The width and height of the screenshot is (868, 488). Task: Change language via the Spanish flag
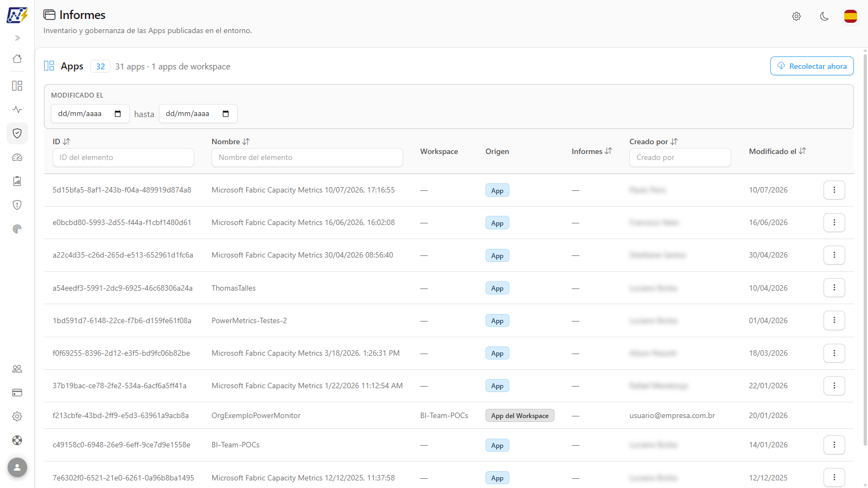(x=851, y=16)
